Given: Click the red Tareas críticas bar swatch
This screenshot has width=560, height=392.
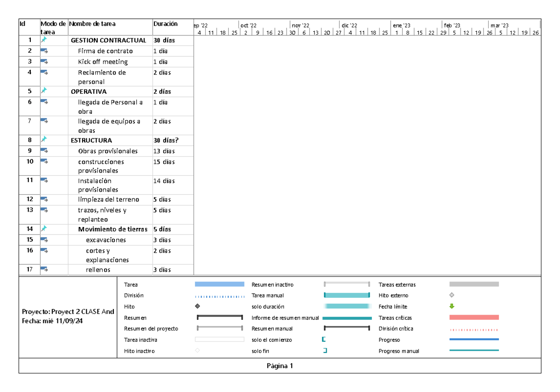Looking at the screenshot, I should (474, 317).
